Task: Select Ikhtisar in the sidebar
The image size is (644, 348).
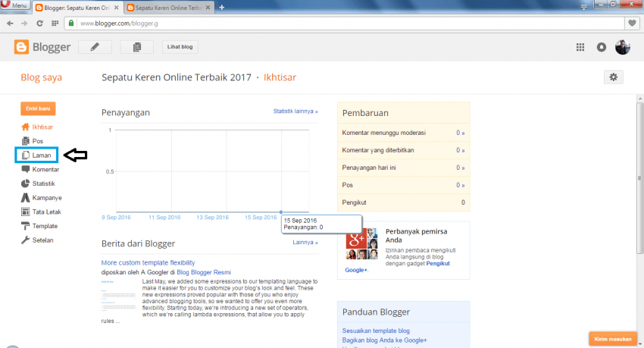Action: [37, 127]
